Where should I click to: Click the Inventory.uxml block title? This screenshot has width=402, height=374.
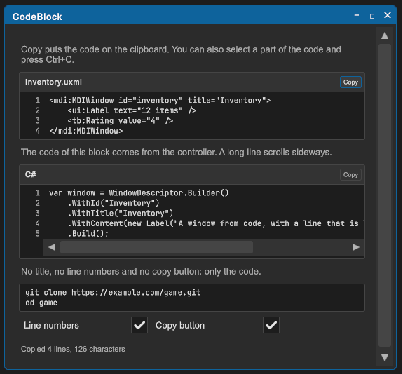click(x=53, y=82)
